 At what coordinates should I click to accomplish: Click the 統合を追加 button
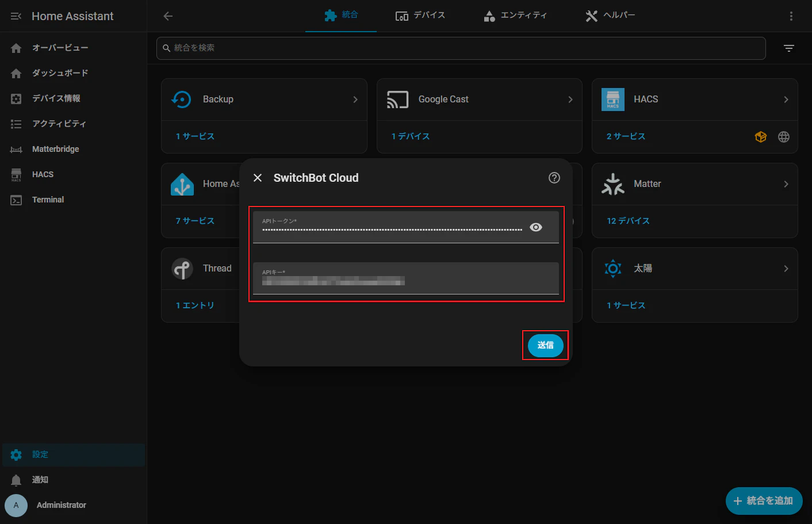(x=764, y=501)
